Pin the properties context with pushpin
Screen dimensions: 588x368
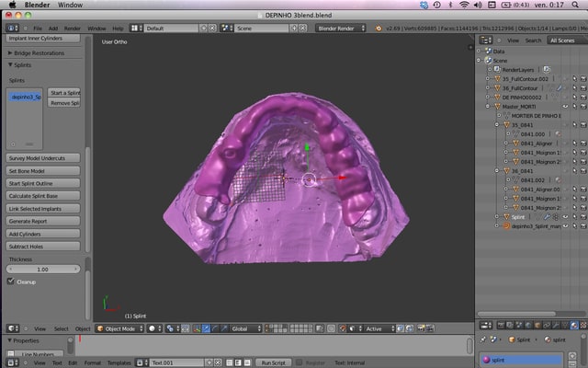pyautogui.click(x=483, y=339)
